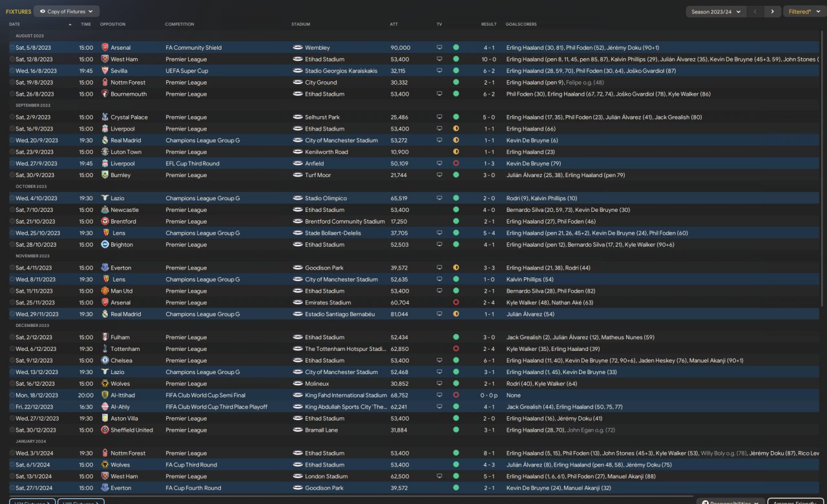Click the Tottenham crest icon
This screenshot has height=504, width=827.
pos(105,349)
